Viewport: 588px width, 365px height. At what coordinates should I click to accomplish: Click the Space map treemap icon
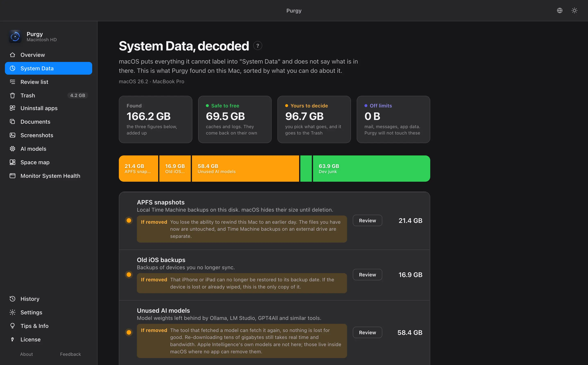click(12, 162)
